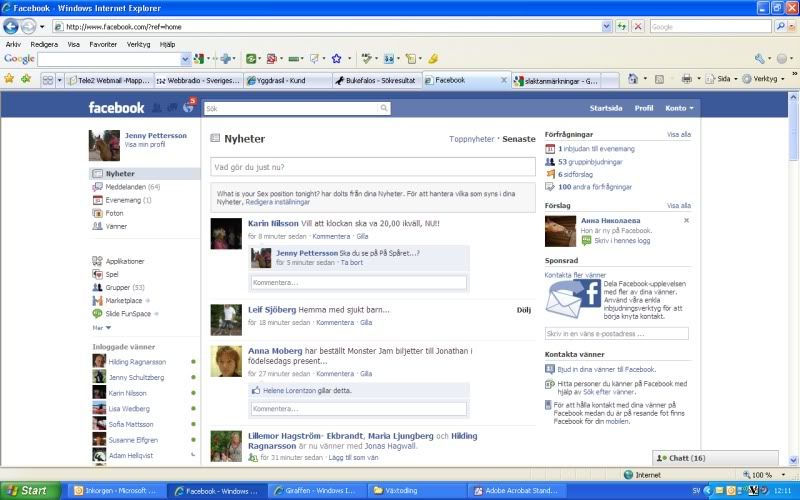This screenshot has width=800, height=500.
Task: Open Profil in Facebook header
Action: point(643,108)
